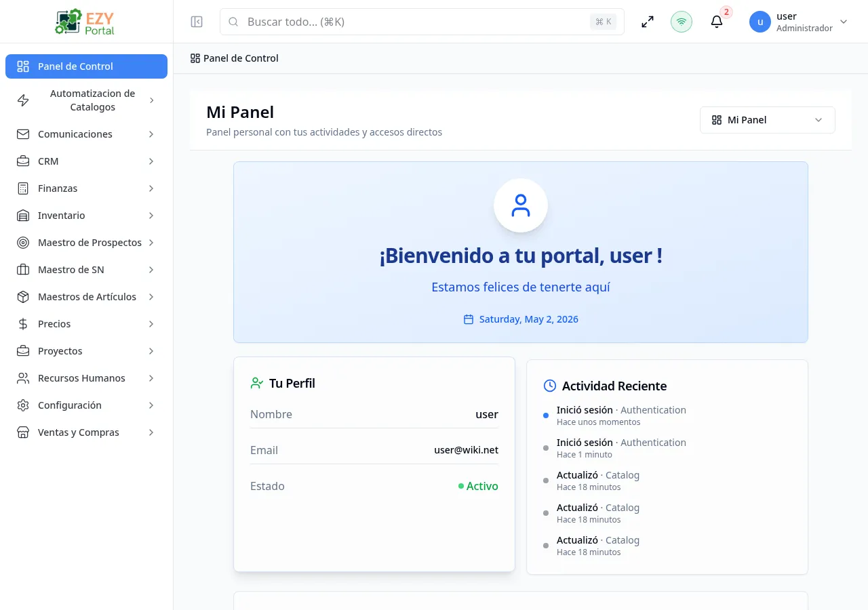Click the warehouse Inventario icon

23,216
